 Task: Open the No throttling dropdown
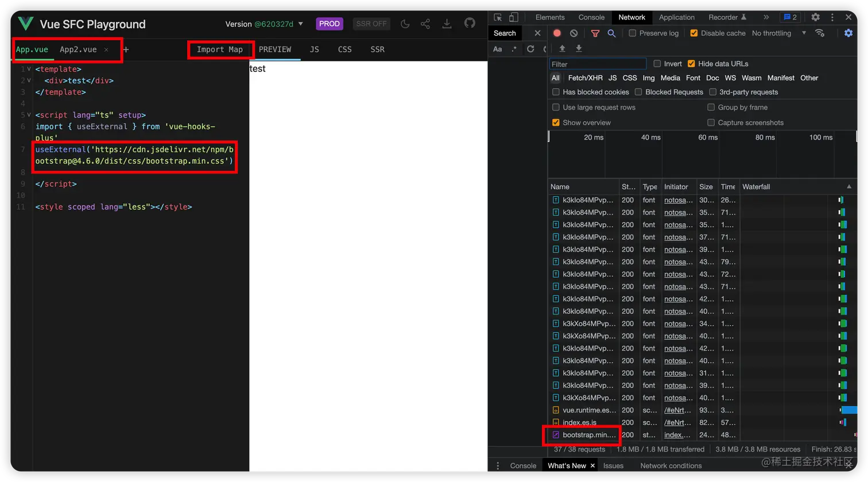[x=779, y=33]
